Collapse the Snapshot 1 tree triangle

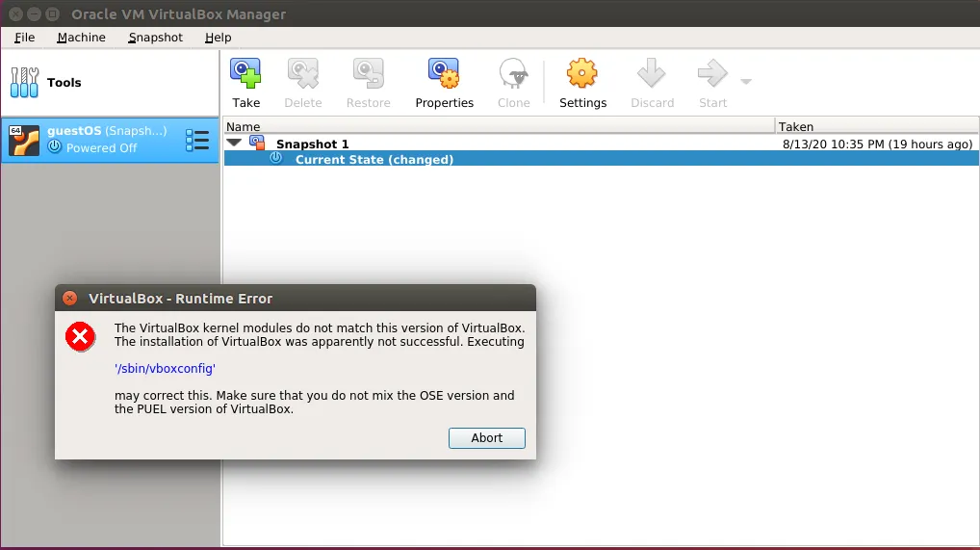point(234,143)
